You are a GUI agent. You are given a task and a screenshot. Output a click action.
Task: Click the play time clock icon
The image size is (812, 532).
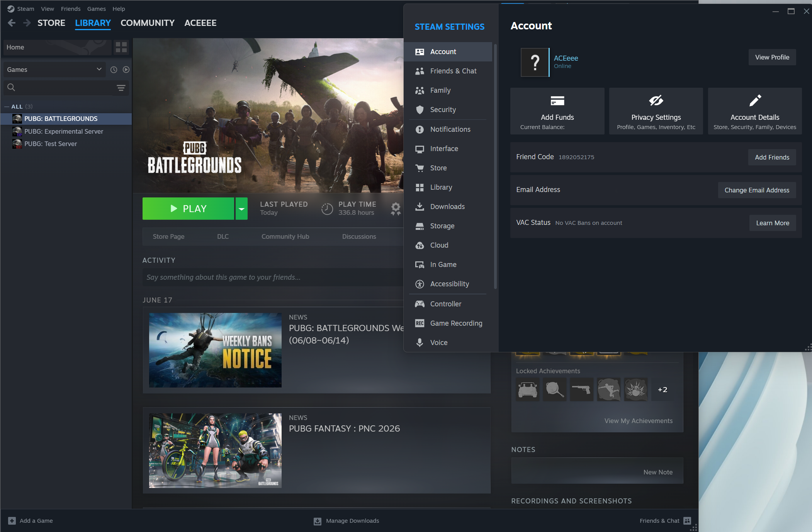pyautogui.click(x=327, y=209)
